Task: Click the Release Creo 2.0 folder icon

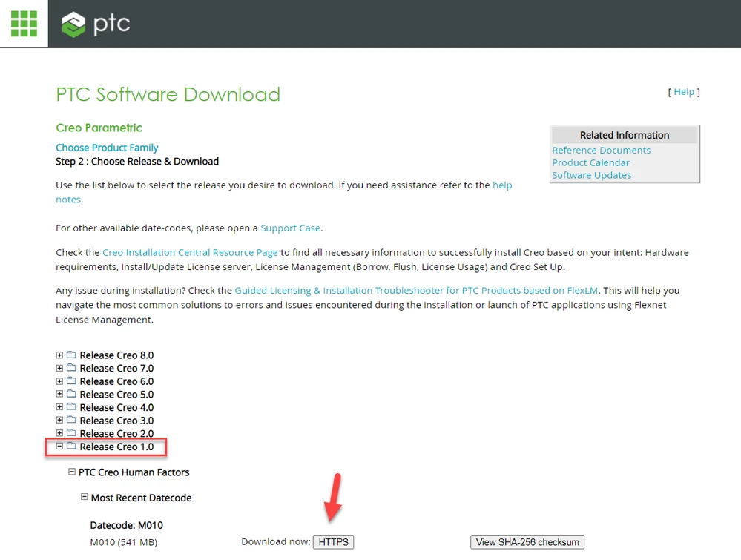Action: coord(71,432)
